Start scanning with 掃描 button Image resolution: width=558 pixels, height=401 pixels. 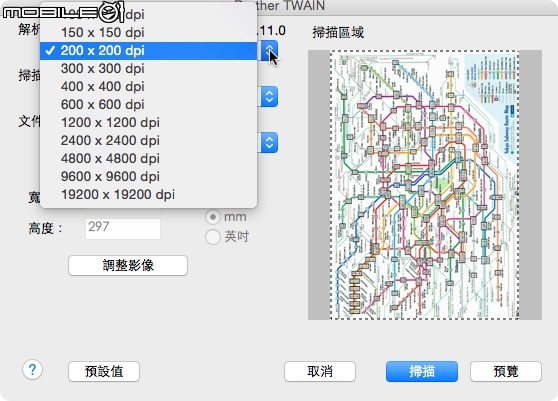pyautogui.click(x=422, y=371)
